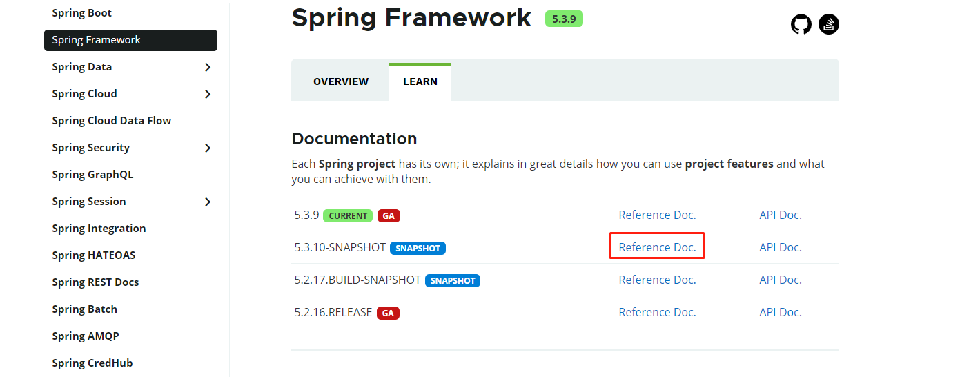
Task: Click the green CURRENT badge
Action: click(348, 215)
